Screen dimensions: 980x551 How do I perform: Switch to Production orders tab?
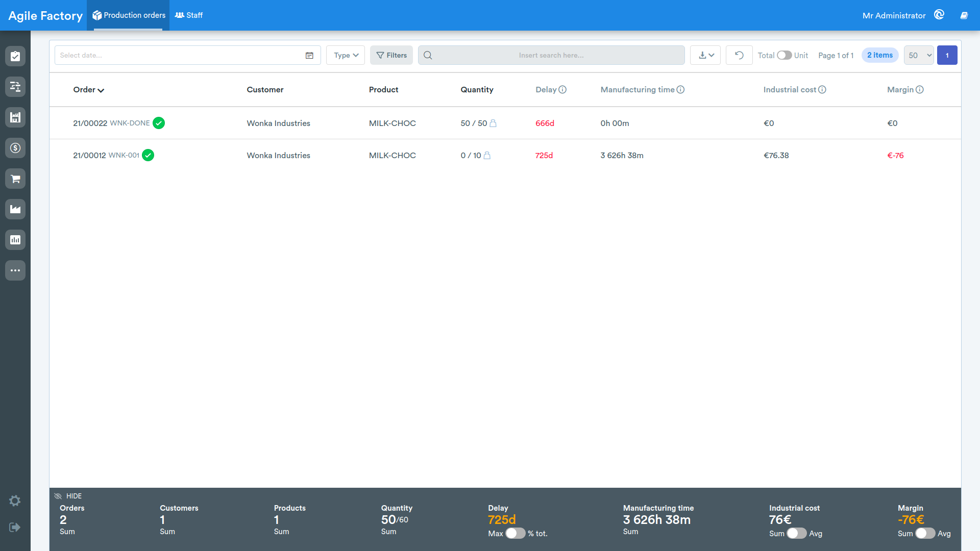[129, 15]
